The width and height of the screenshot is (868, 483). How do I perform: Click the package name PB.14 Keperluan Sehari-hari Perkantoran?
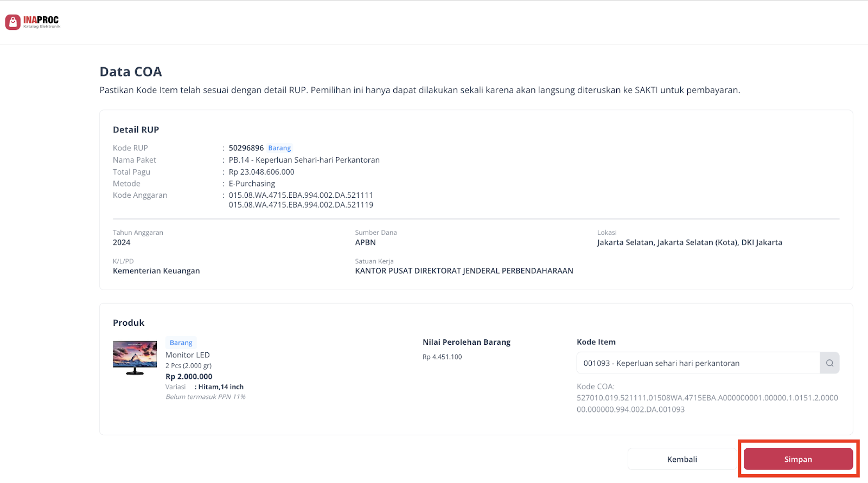(x=304, y=160)
